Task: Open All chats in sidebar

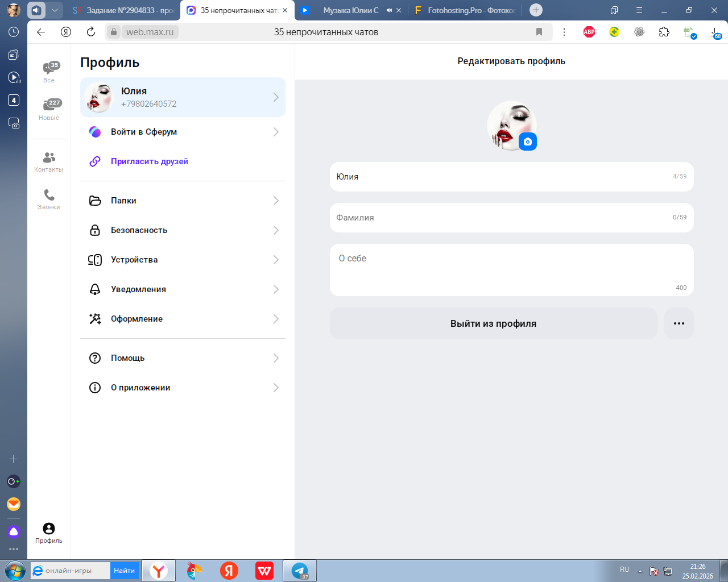Action: tap(49, 71)
